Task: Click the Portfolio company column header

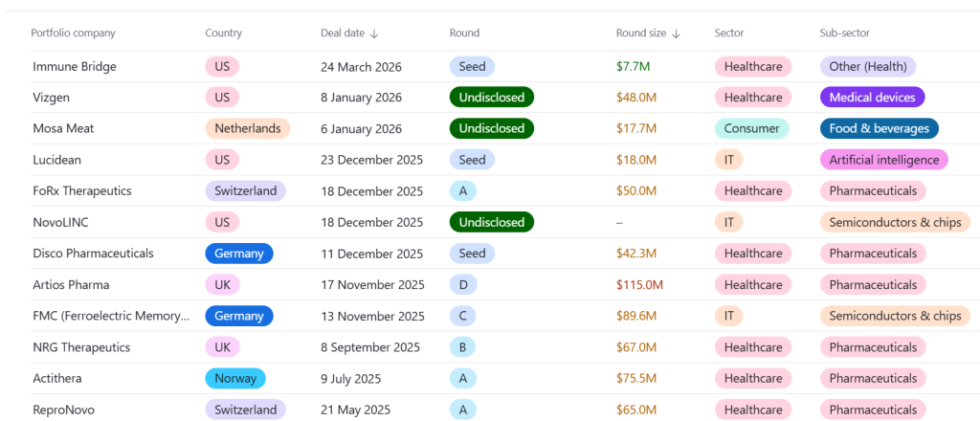Action: pos(73,33)
